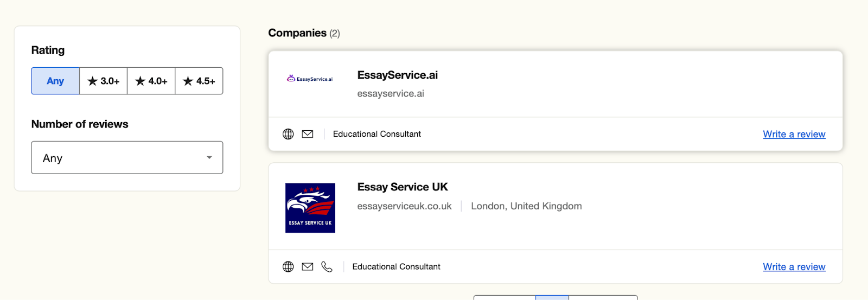Click the London, United Kingdom location text

click(x=526, y=206)
